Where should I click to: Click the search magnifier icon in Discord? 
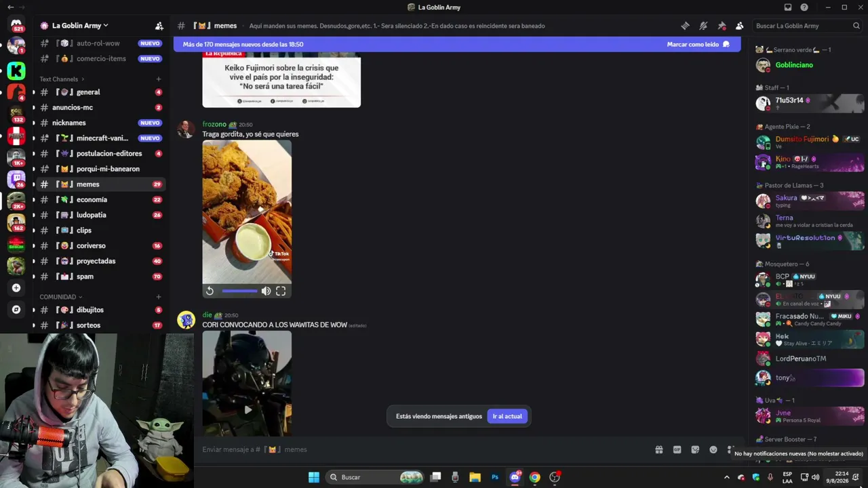click(x=856, y=26)
